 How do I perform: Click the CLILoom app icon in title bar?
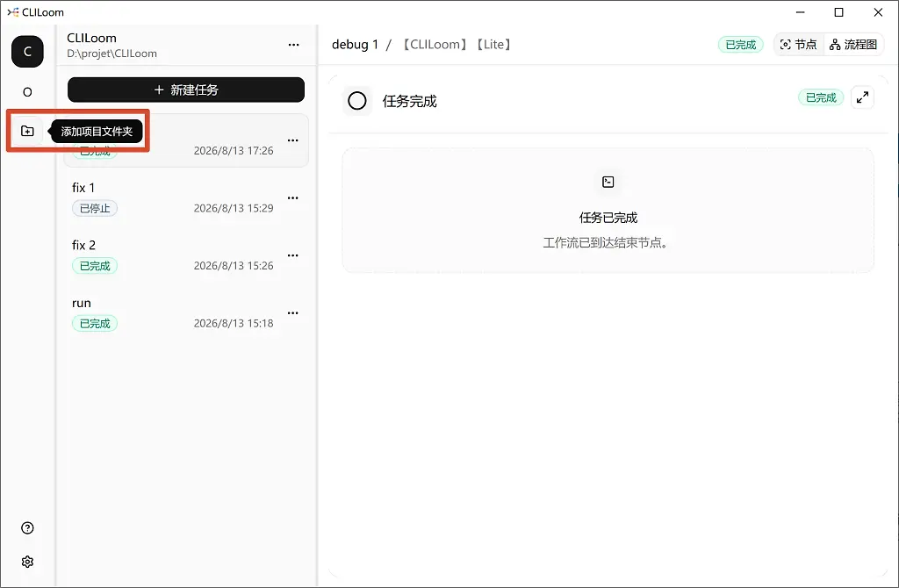pos(12,12)
